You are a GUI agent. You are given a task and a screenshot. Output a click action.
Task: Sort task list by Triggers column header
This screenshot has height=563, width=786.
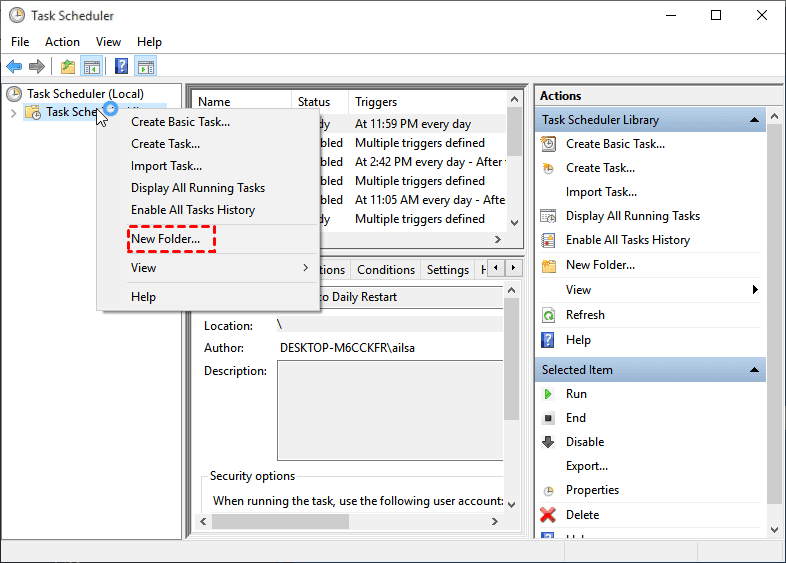[428, 102]
